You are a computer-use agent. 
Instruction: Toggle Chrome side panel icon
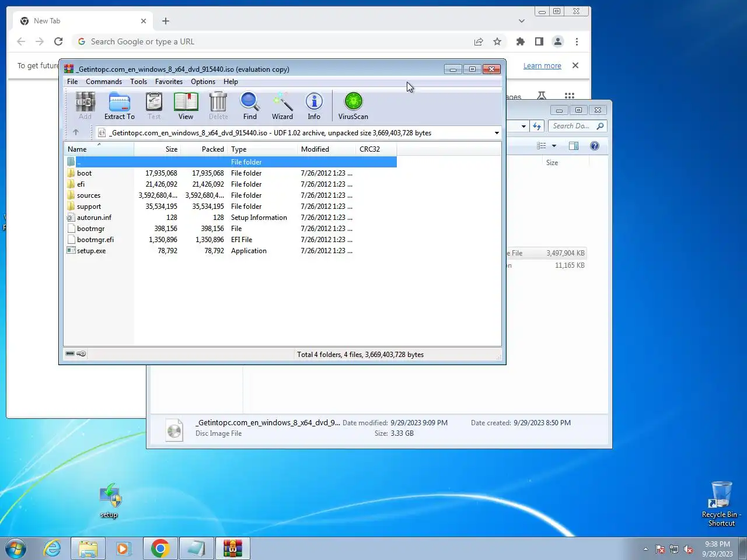(x=539, y=41)
